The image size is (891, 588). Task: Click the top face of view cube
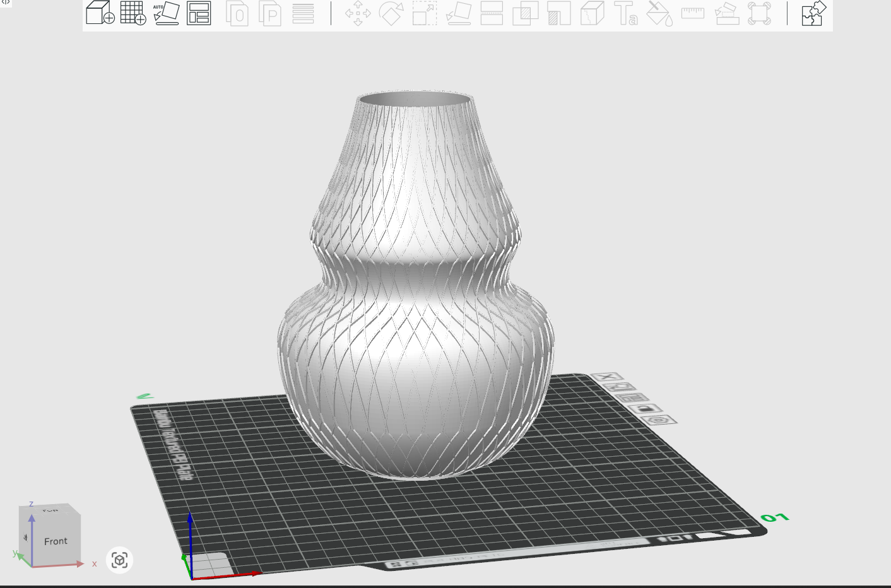(x=50, y=509)
